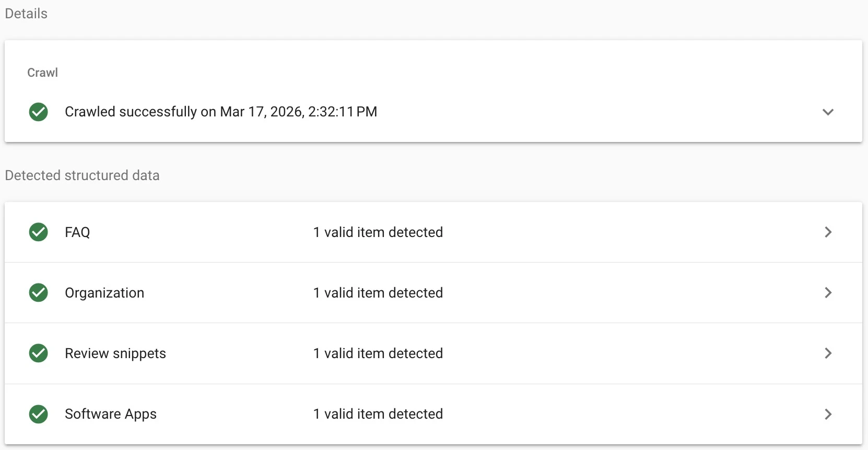Expand the Crawl details chevron

[828, 112]
